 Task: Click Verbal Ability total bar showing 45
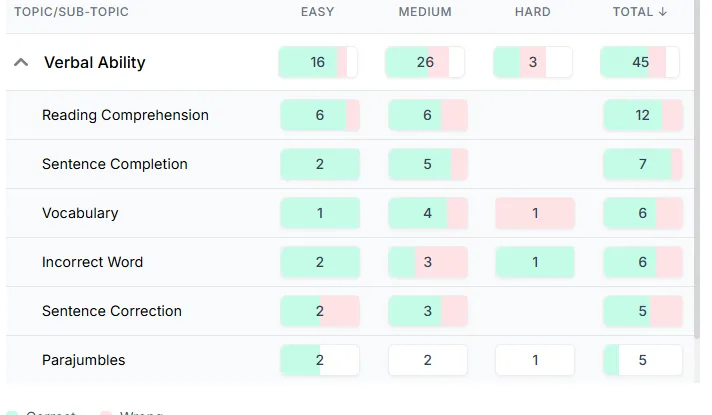click(639, 62)
